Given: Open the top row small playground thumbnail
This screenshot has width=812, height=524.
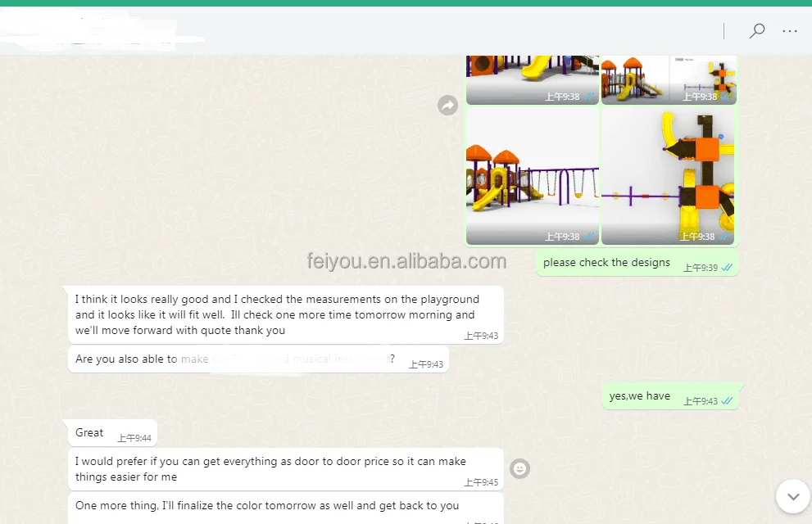Looking at the screenshot, I should 669,79.
